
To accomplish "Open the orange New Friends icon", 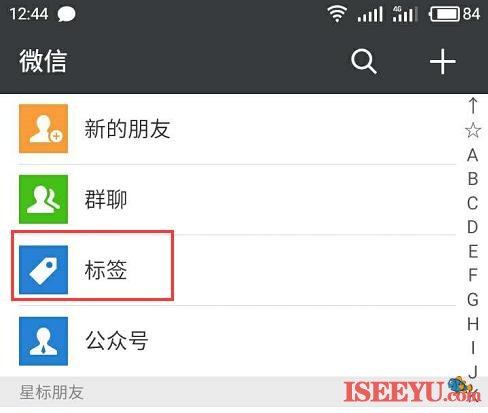I will tap(43, 129).
